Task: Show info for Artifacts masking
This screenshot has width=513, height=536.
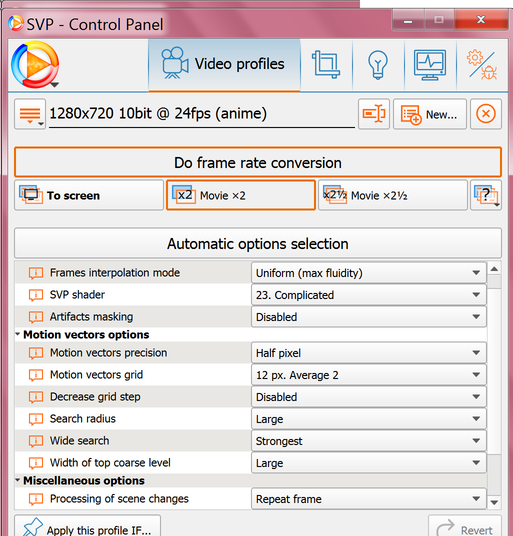Action: (x=36, y=317)
